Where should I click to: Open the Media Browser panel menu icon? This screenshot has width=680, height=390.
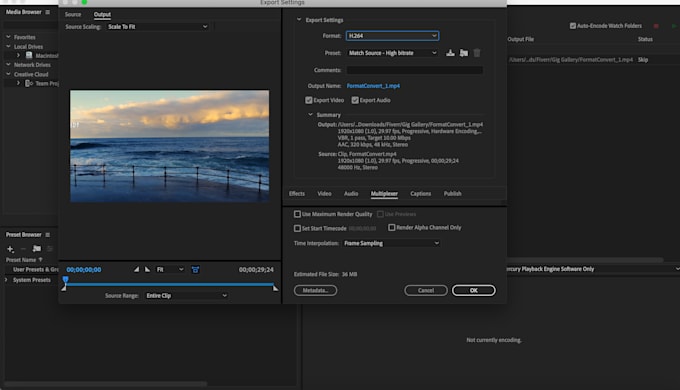pyautogui.click(x=48, y=12)
